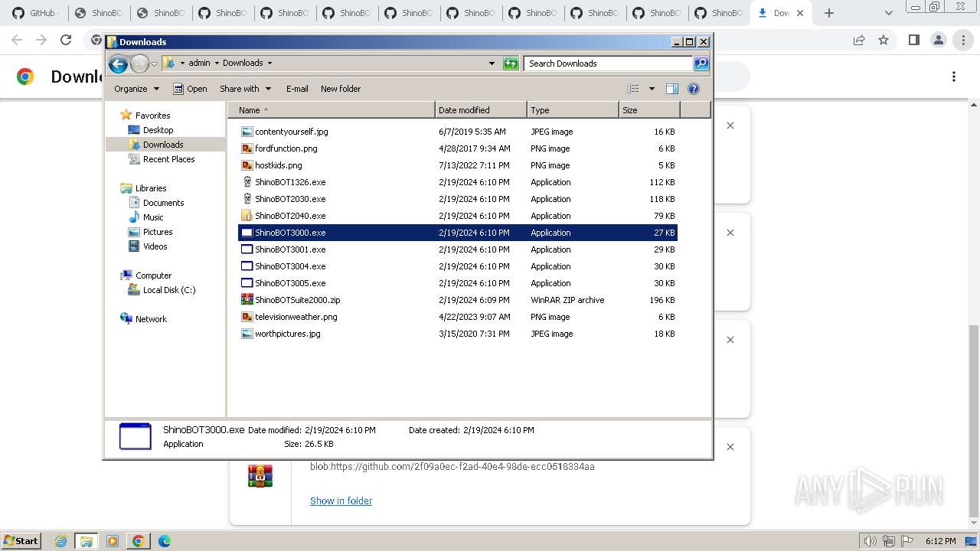Focus the Search Downloads input field
This screenshot has width=980, height=551.
pyautogui.click(x=609, y=64)
